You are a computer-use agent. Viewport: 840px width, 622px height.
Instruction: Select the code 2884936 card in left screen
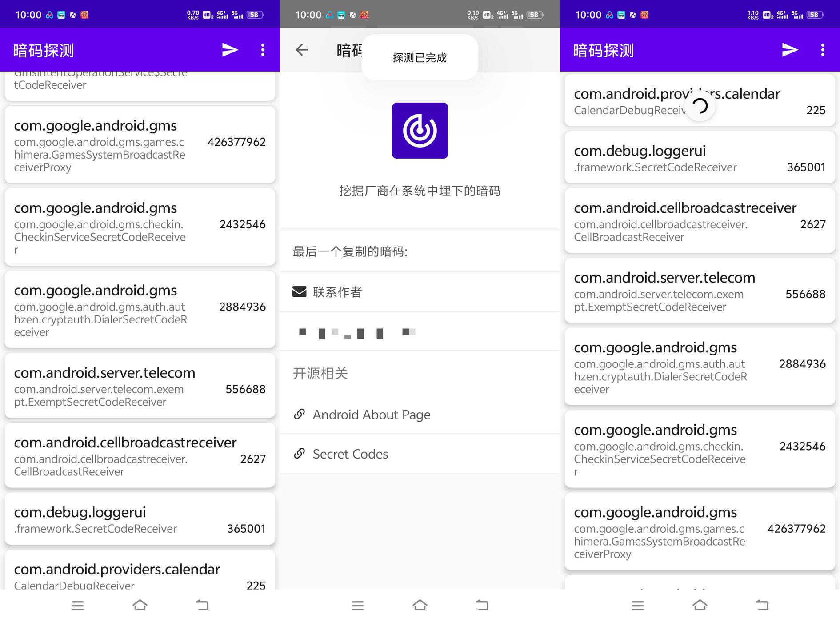[x=140, y=310]
